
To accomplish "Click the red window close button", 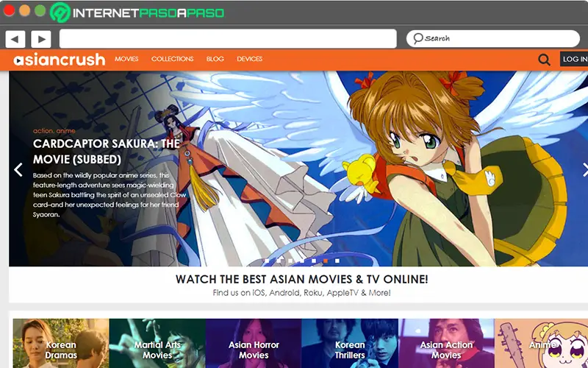I will [9, 10].
